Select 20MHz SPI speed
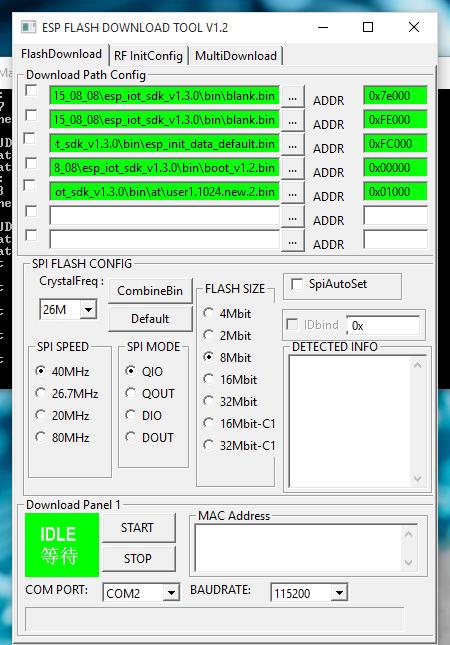Viewport: 450px width, 645px height. 40,415
